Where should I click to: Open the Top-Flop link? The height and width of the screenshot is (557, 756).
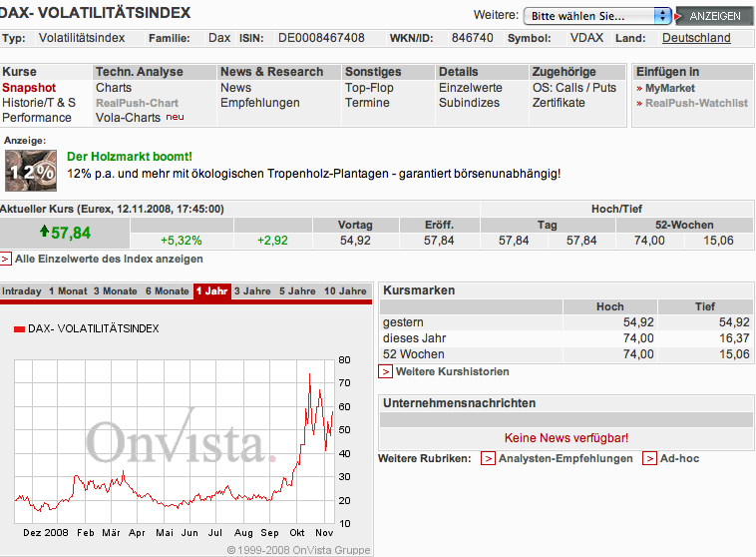tap(369, 88)
